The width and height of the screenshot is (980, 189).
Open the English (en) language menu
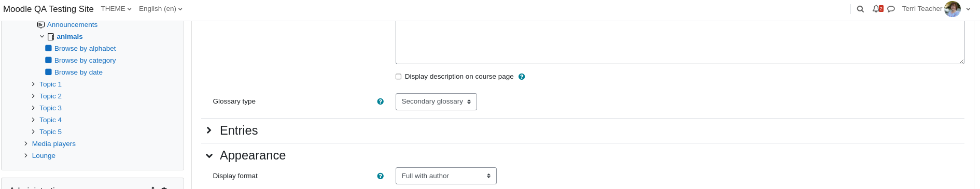coord(161,9)
